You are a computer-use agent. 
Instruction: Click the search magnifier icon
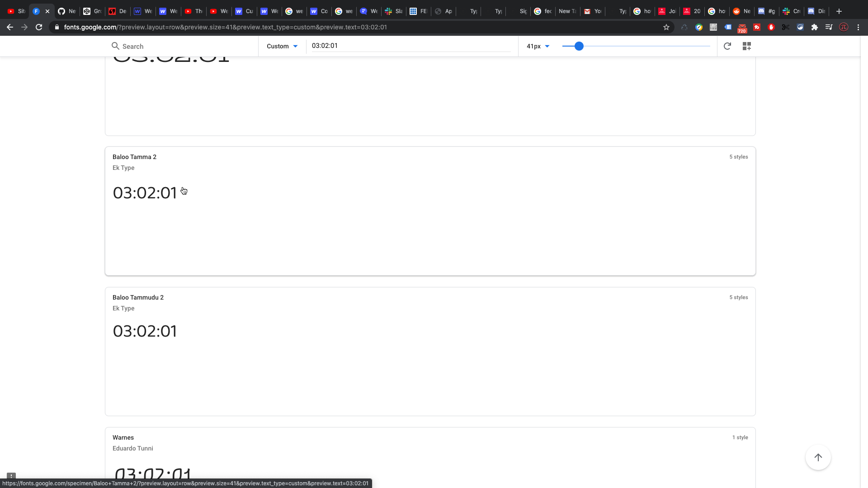[x=115, y=46]
